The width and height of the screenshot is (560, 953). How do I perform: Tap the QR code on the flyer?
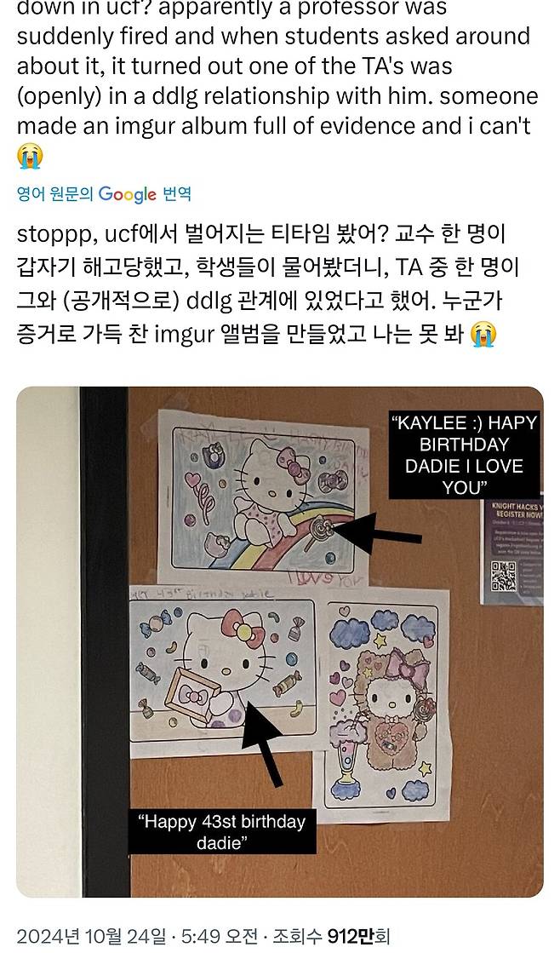[x=504, y=577]
